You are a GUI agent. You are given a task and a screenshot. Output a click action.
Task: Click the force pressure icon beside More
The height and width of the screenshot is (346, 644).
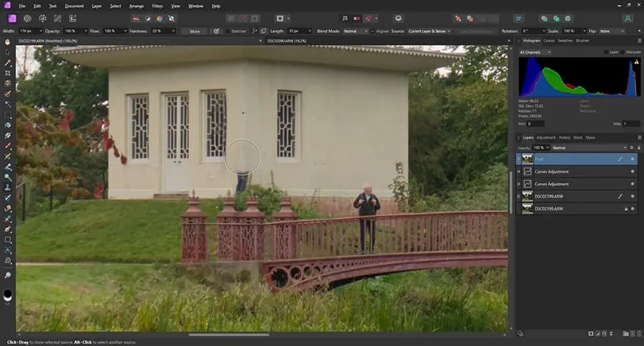[x=216, y=31]
